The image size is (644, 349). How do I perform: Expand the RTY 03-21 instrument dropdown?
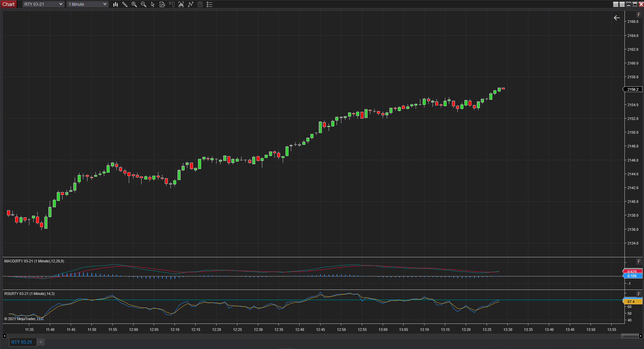43,4
